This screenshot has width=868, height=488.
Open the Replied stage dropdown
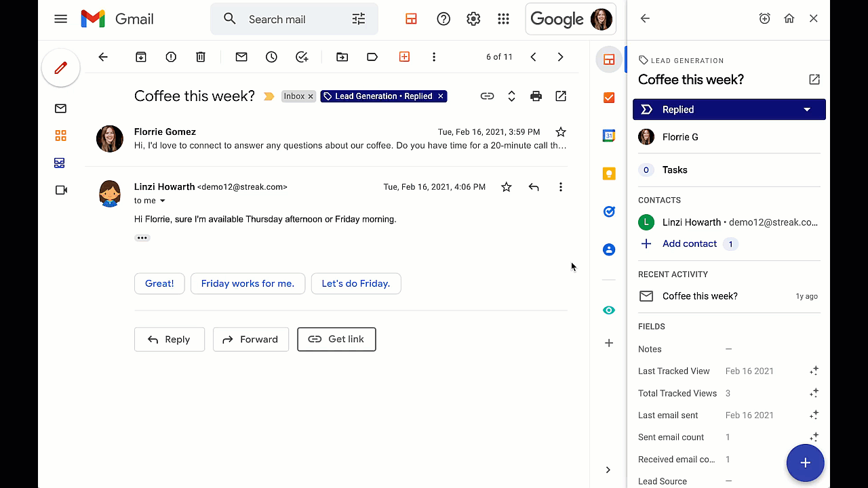pos(807,109)
